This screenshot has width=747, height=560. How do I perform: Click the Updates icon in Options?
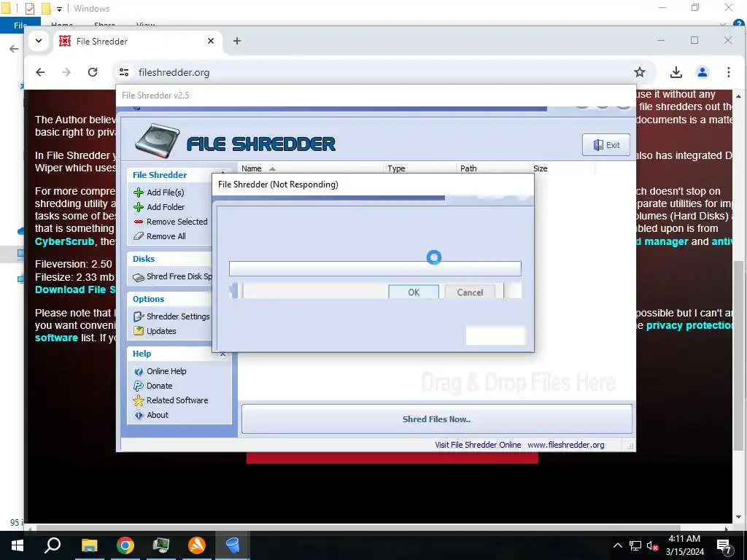(x=138, y=331)
